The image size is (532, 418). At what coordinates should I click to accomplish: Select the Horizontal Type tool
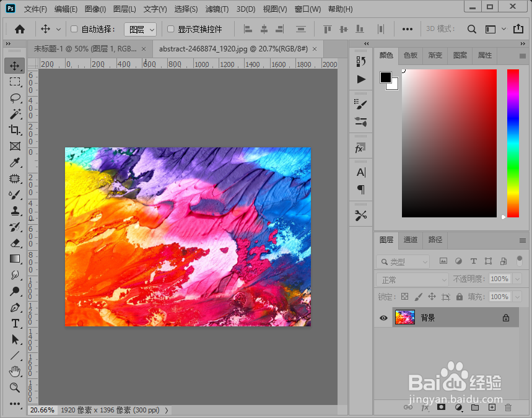[x=15, y=323]
